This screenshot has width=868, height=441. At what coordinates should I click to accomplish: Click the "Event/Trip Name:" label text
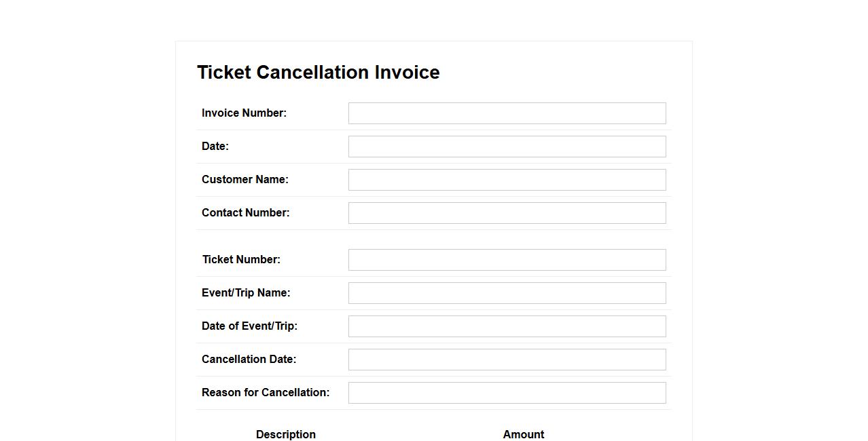pos(246,293)
